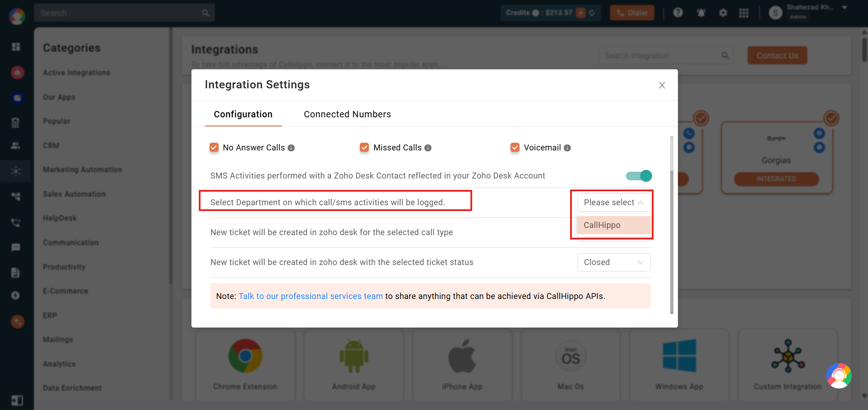Focus the top Search box

[124, 13]
